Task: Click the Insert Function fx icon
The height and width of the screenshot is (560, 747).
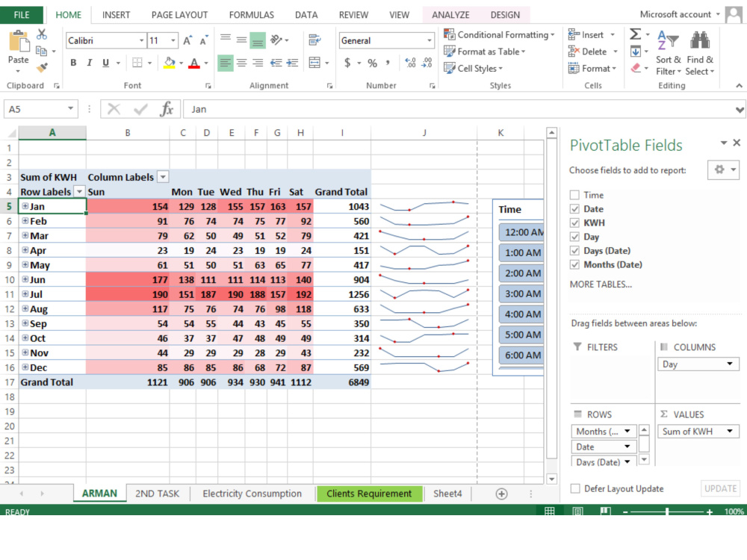Action: point(167,109)
